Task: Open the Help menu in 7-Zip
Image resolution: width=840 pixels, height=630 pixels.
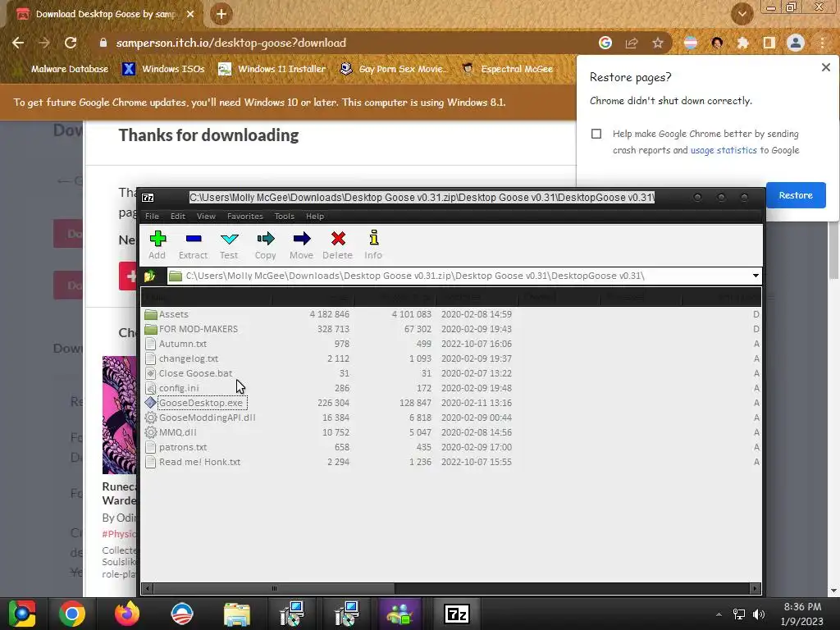Action: tap(314, 217)
